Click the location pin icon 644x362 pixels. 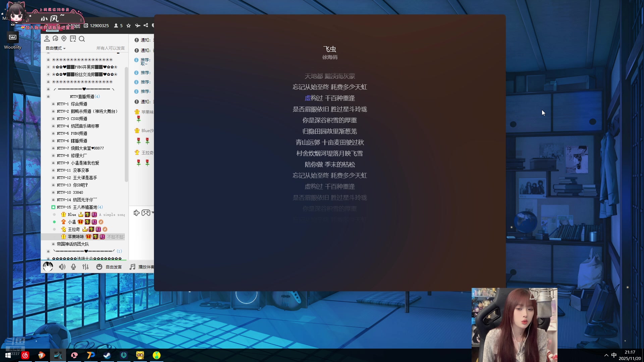[64, 39]
